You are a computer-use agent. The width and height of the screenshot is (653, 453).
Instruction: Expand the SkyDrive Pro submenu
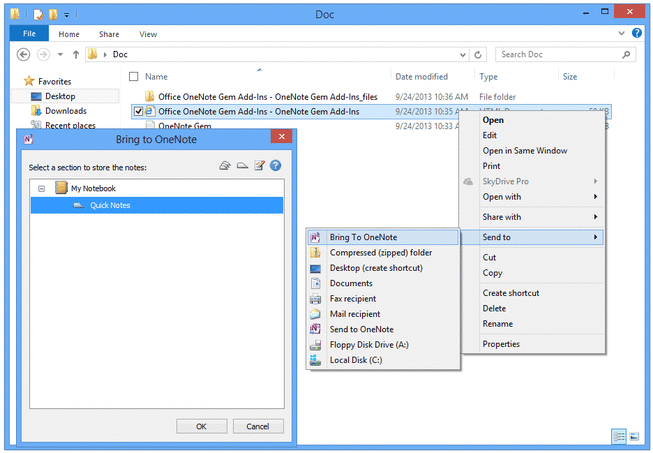(x=532, y=182)
